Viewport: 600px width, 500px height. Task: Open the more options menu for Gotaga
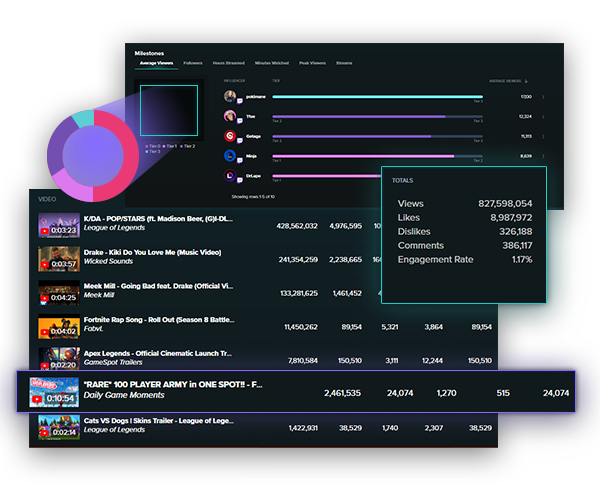[x=543, y=137]
